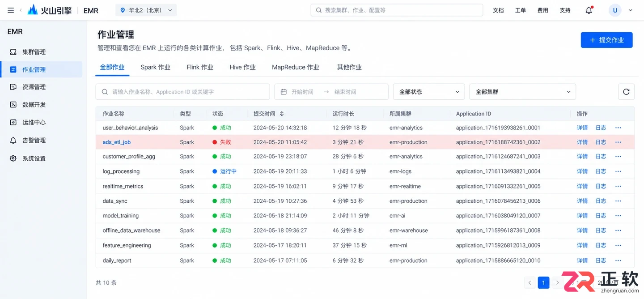Click the 提交作业 button
644x299 pixels.
606,40
